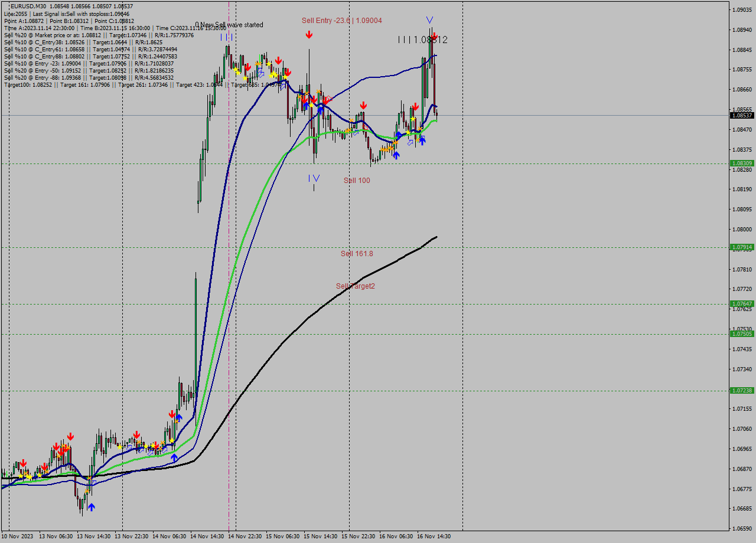Click '13 Nov 14:30' on time axis

click(94, 537)
